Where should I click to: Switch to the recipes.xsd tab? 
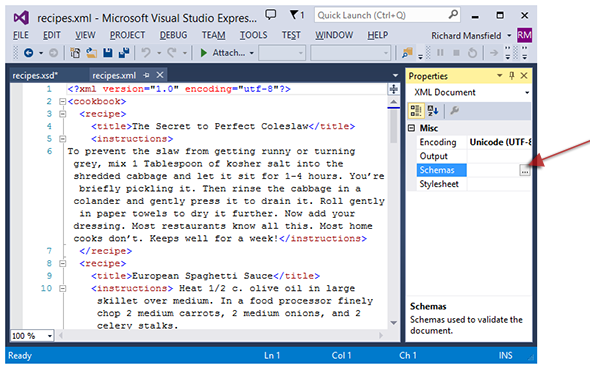35,76
